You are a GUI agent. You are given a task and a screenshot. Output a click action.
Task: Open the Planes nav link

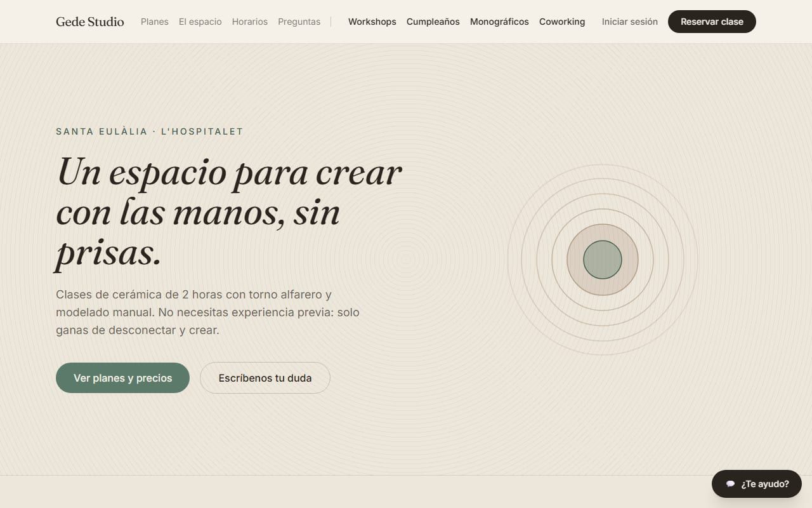click(155, 22)
